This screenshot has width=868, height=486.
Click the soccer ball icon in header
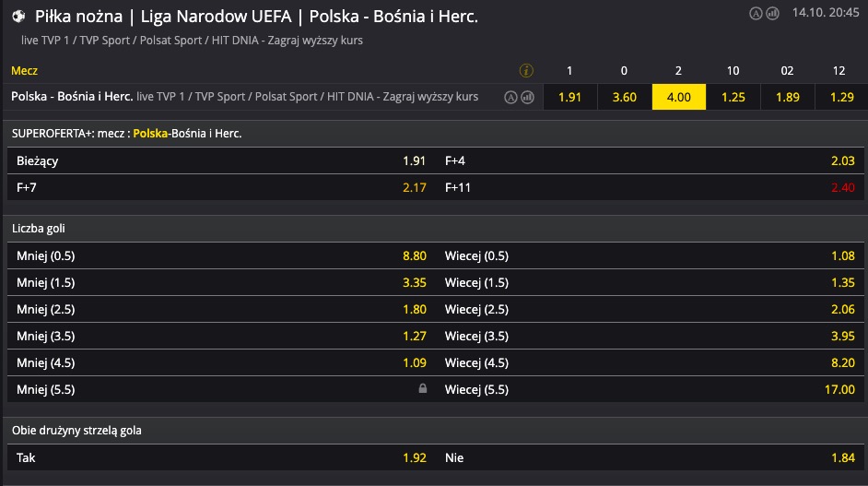pyautogui.click(x=18, y=17)
